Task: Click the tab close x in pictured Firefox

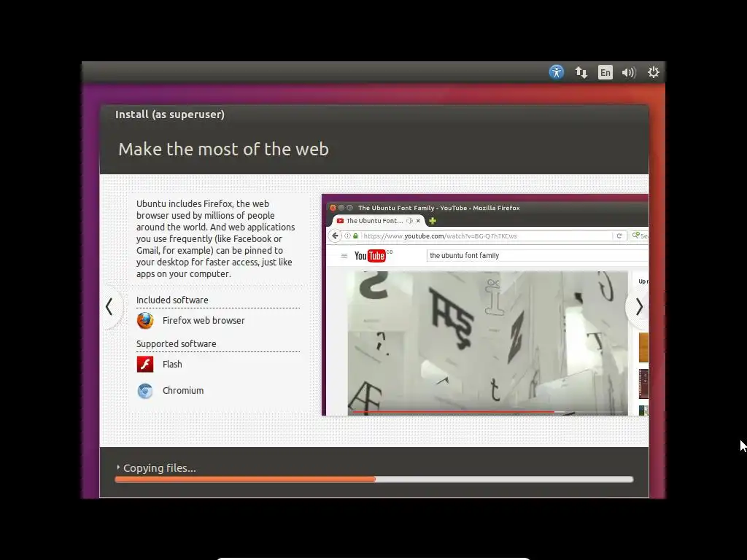Action: click(x=418, y=221)
